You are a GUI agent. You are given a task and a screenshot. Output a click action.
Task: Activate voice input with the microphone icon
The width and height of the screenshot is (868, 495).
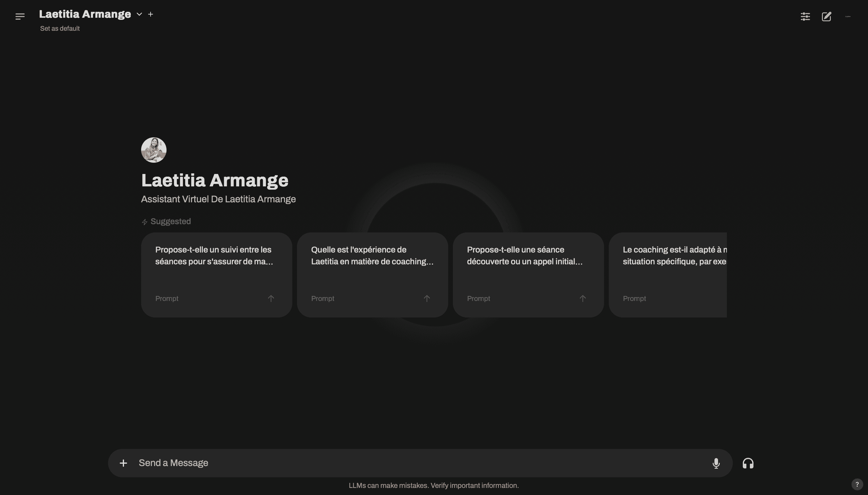tap(716, 463)
